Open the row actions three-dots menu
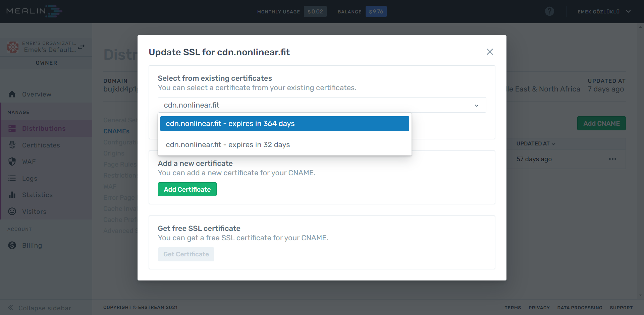 click(x=612, y=159)
